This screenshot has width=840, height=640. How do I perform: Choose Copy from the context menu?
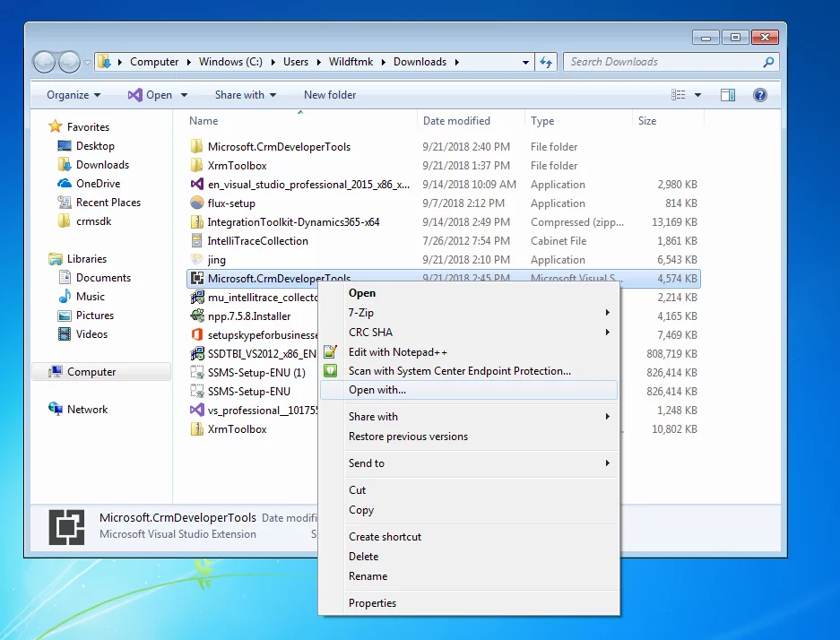[469, 510]
